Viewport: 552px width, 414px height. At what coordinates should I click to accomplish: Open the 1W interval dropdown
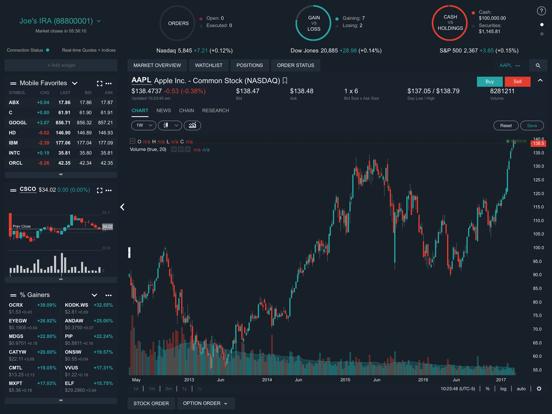click(144, 125)
